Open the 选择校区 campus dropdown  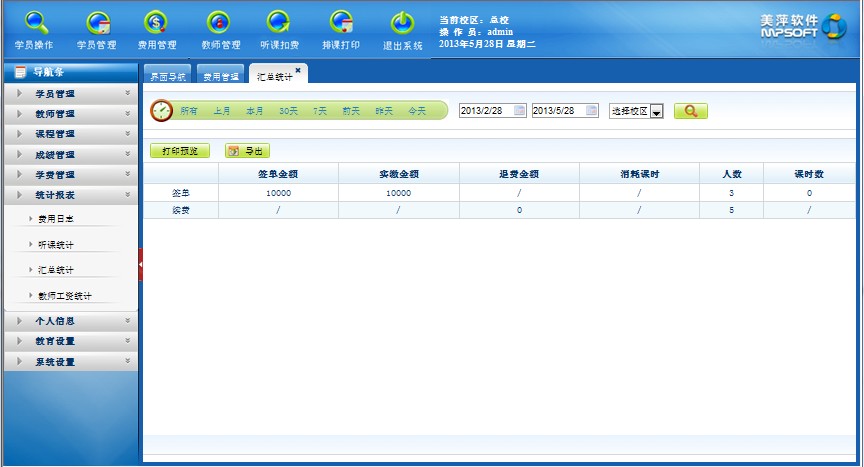pyautogui.click(x=637, y=112)
